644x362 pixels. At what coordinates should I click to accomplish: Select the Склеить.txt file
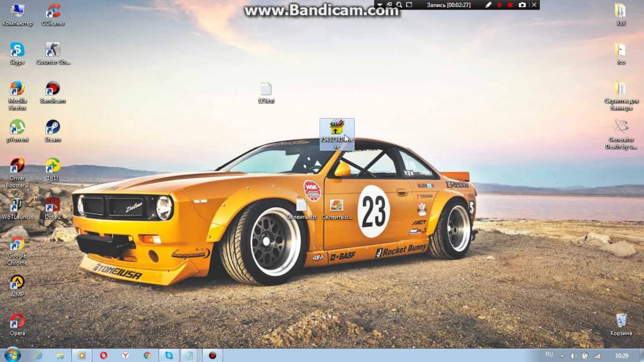click(301, 209)
